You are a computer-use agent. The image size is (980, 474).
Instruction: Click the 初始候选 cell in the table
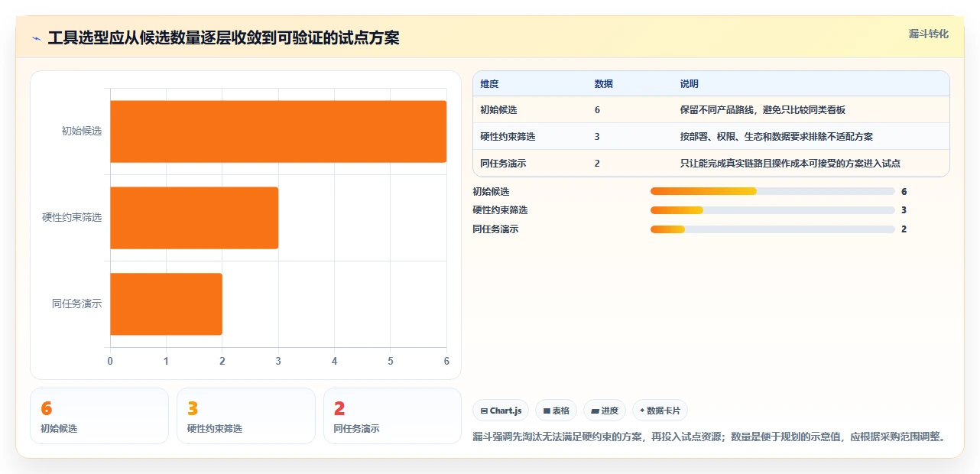click(498, 110)
